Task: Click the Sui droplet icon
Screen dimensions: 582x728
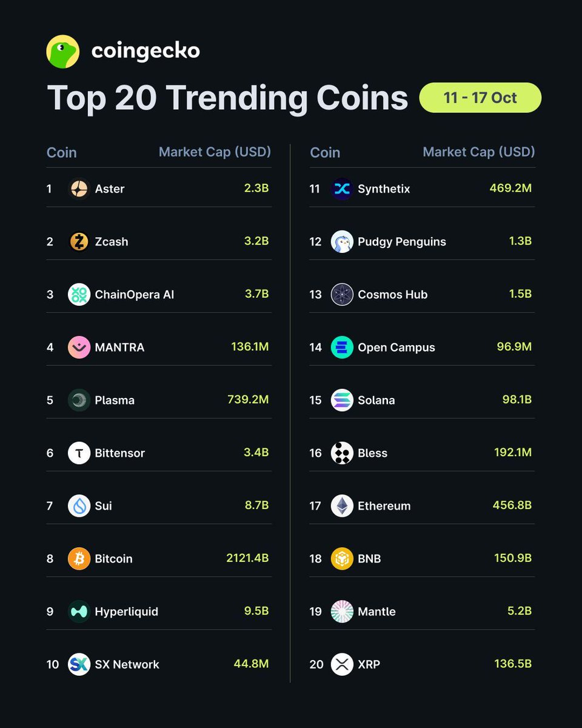Action: [x=79, y=506]
